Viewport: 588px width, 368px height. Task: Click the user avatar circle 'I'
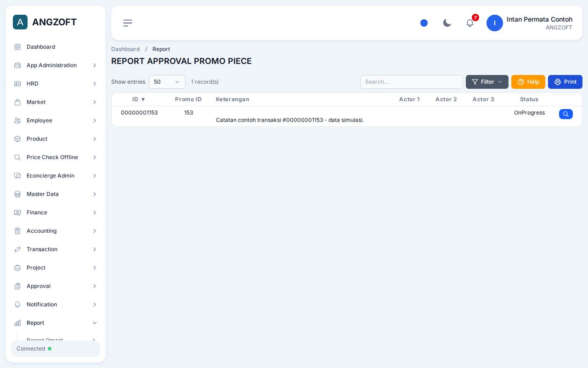(x=495, y=23)
